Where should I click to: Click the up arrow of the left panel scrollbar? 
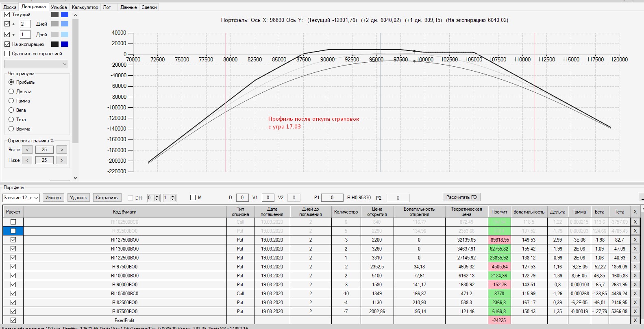tap(75, 15)
